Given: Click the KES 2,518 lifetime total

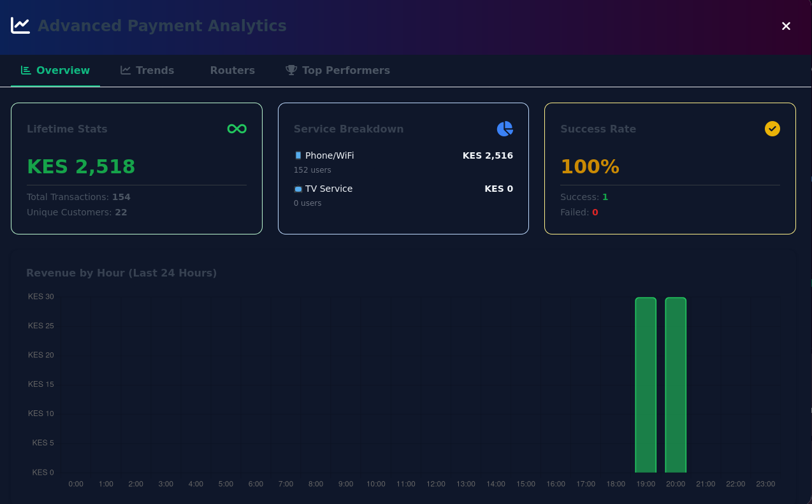Looking at the screenshot, I should 81,166.
